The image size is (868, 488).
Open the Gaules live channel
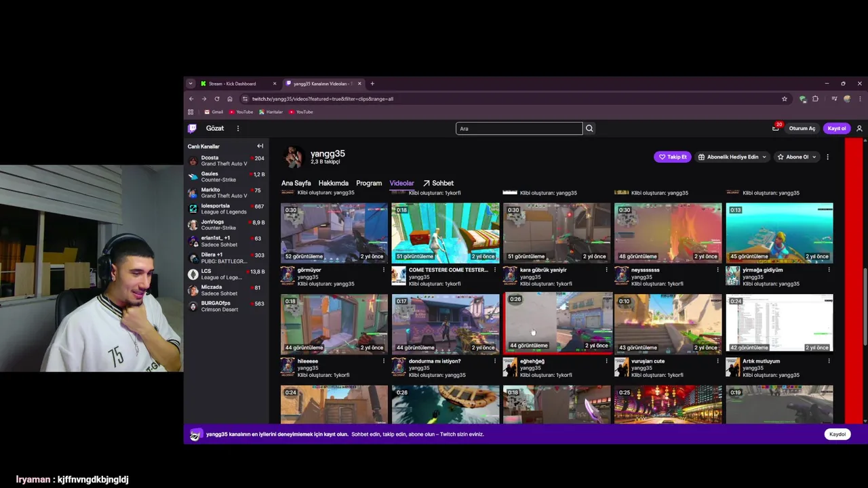(x=226, y=177)
